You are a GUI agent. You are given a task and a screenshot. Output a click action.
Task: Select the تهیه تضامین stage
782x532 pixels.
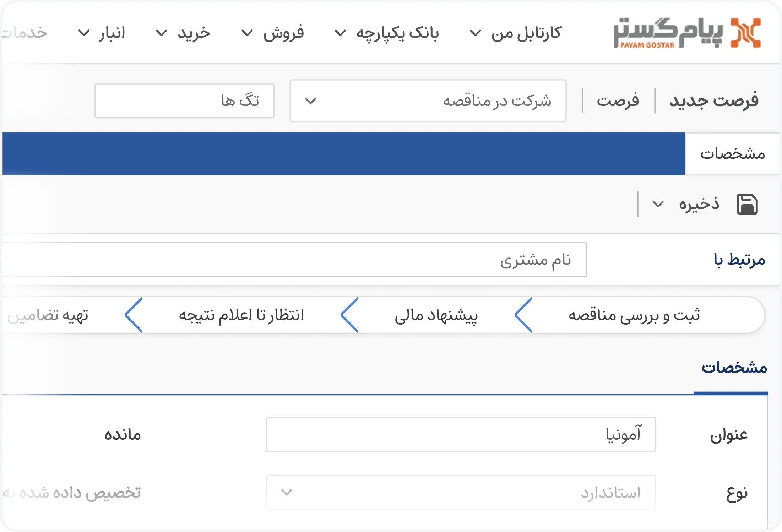click(x=48, y=315)
